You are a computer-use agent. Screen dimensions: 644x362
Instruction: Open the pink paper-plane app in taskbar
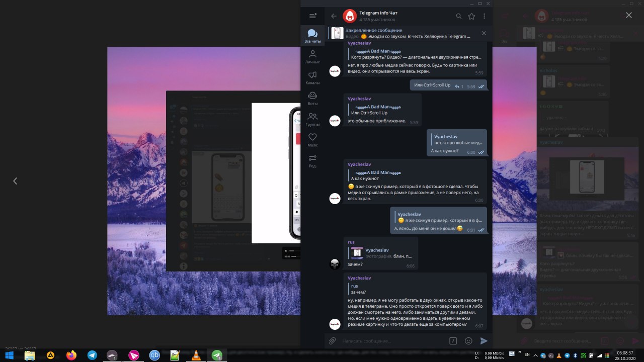pyautogui.click(x=133, y=355)
